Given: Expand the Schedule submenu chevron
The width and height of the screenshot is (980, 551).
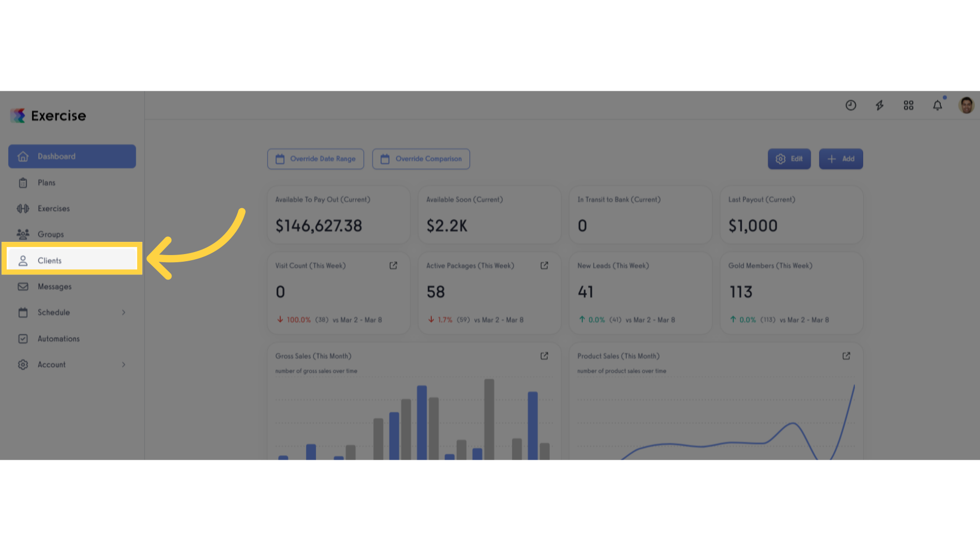Looking at the screenshot, I should pyautogui.click(x=124, y=312).
